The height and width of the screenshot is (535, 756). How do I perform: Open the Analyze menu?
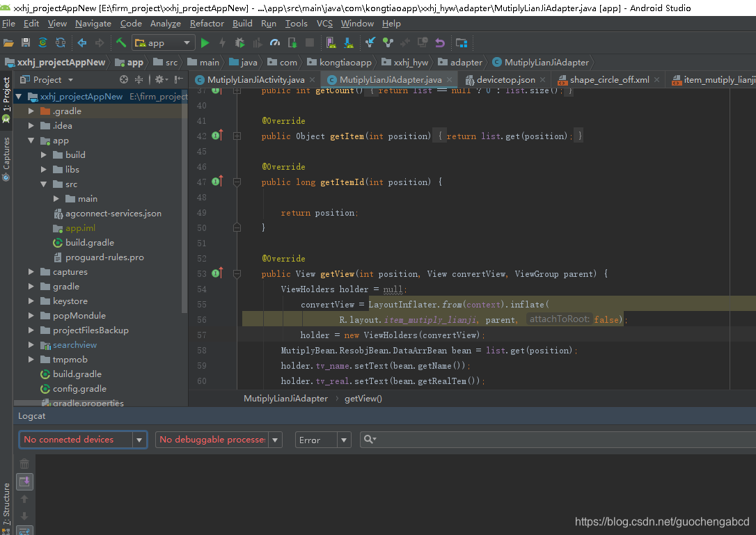pyautogui.click(x=166, y=24)
